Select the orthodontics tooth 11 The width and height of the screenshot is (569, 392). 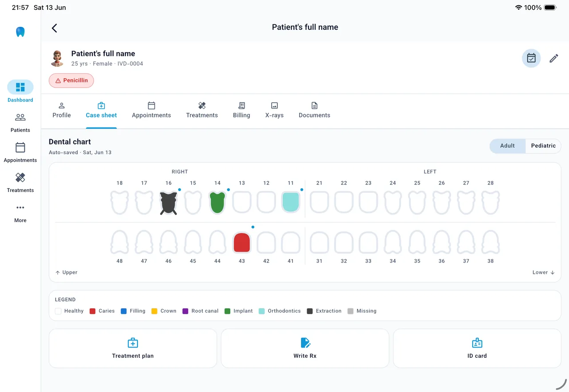291,203
